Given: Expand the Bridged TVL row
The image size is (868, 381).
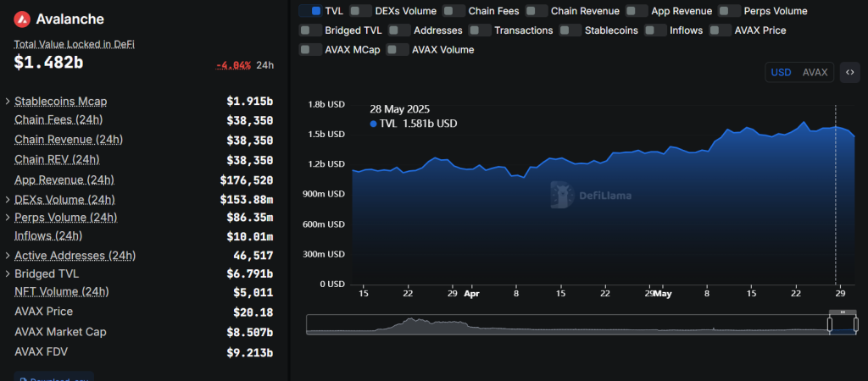Looking at the screenshot, I should 8,273.
